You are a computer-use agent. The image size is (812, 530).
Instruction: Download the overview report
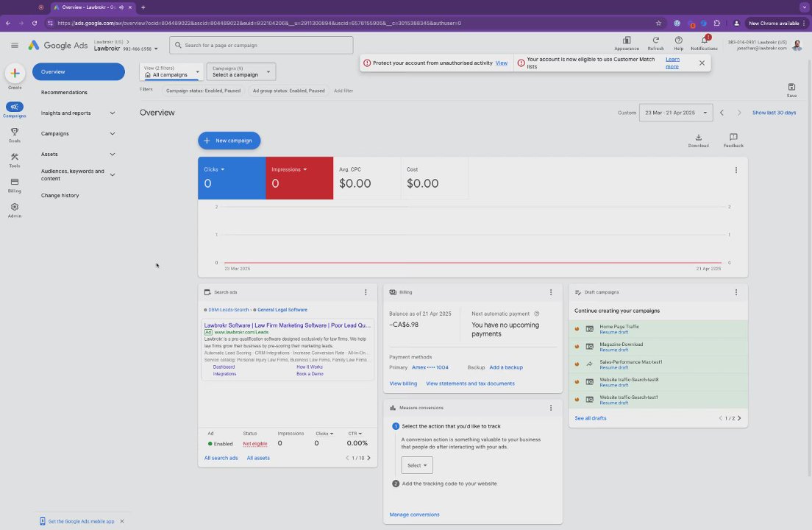point(698,140)
